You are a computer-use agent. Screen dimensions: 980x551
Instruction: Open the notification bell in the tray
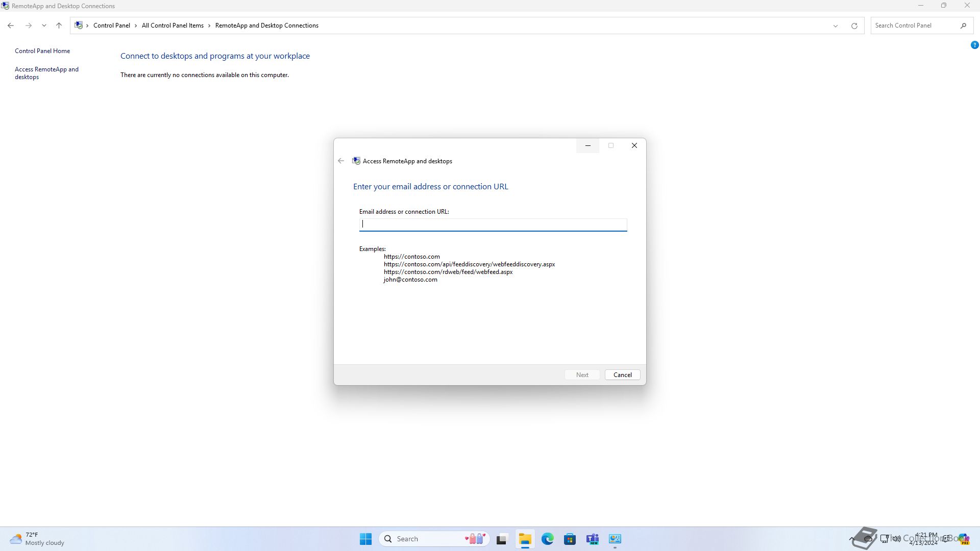tap(946, 539)
